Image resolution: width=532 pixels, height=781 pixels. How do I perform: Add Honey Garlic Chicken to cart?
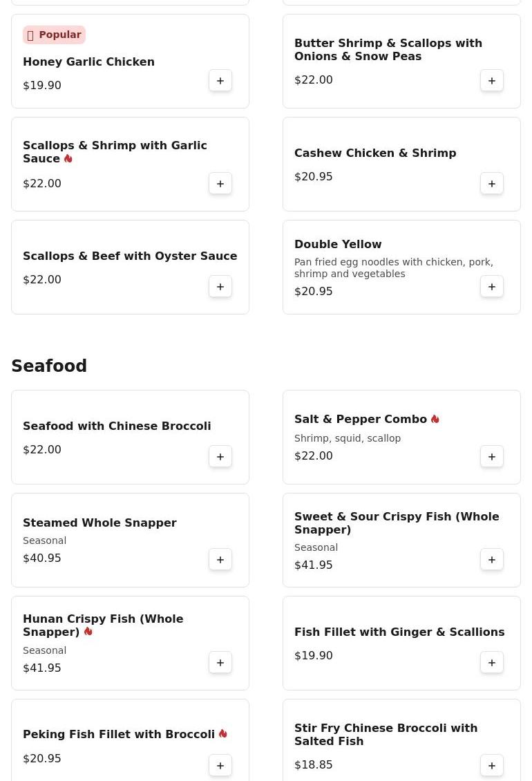220,81
